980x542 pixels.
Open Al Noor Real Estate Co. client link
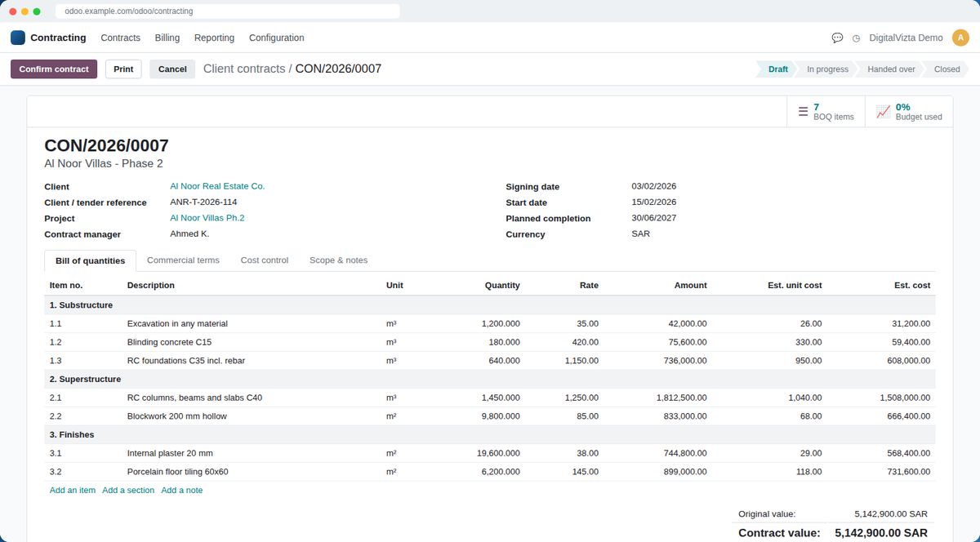[217, 186]
